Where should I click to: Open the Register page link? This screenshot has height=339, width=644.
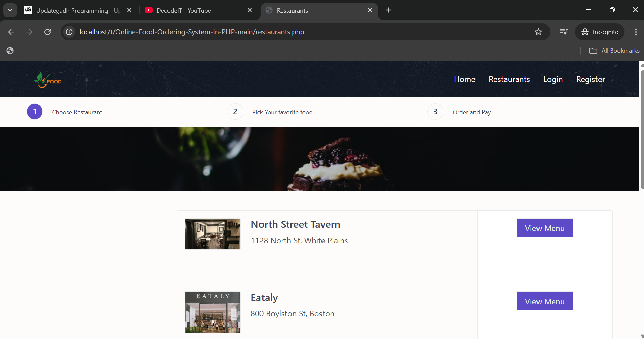tap(590, 79)
